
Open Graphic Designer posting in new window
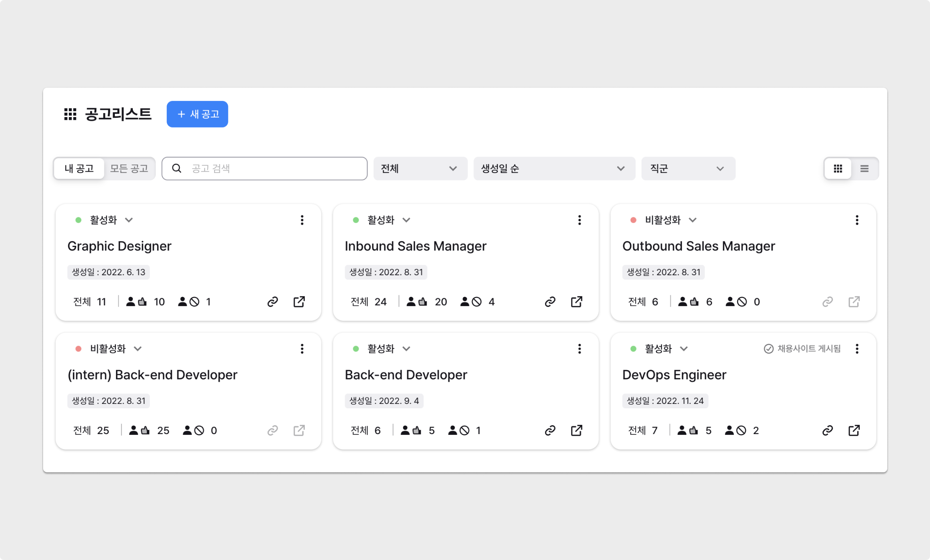tap(299, 302)
